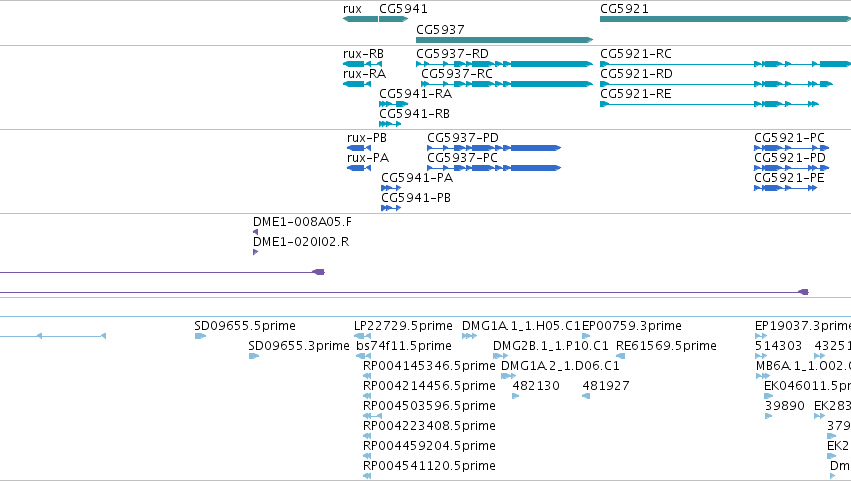Click the rux-PB protein label
The height and width of the screenshot is (481, 851).
tap(367, 138)
